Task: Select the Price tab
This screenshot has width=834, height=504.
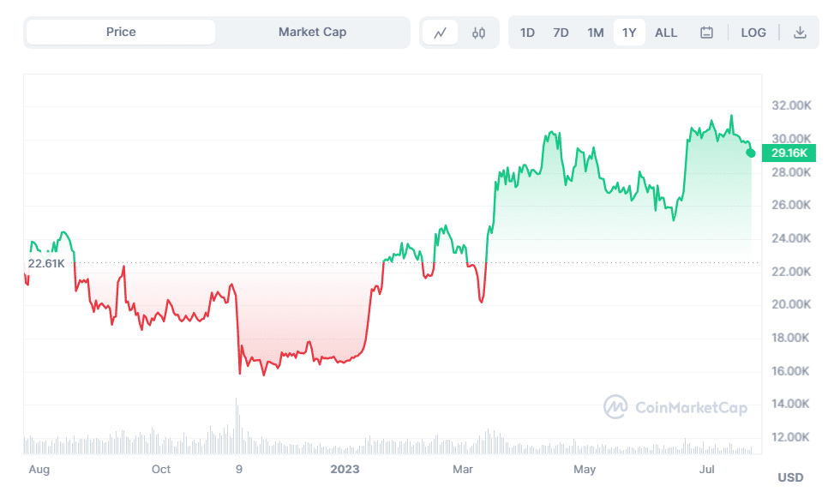Action: pos(121,32)
